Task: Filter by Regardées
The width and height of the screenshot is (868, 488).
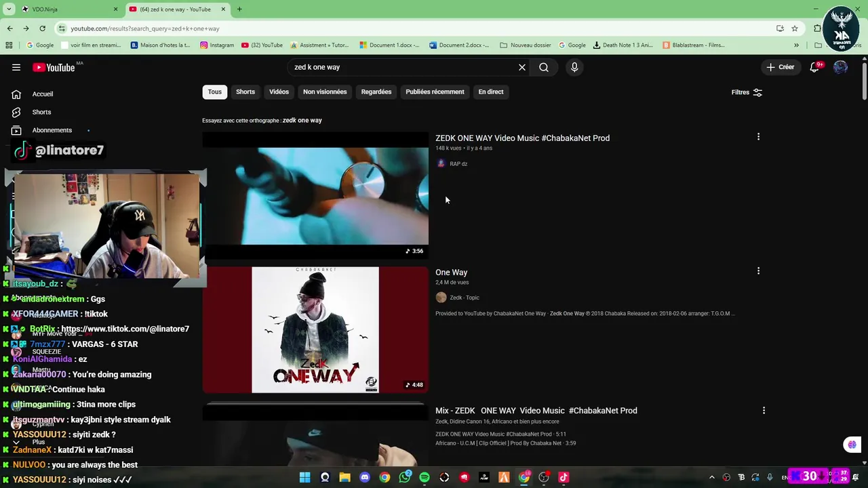Action: coord(376,91)
